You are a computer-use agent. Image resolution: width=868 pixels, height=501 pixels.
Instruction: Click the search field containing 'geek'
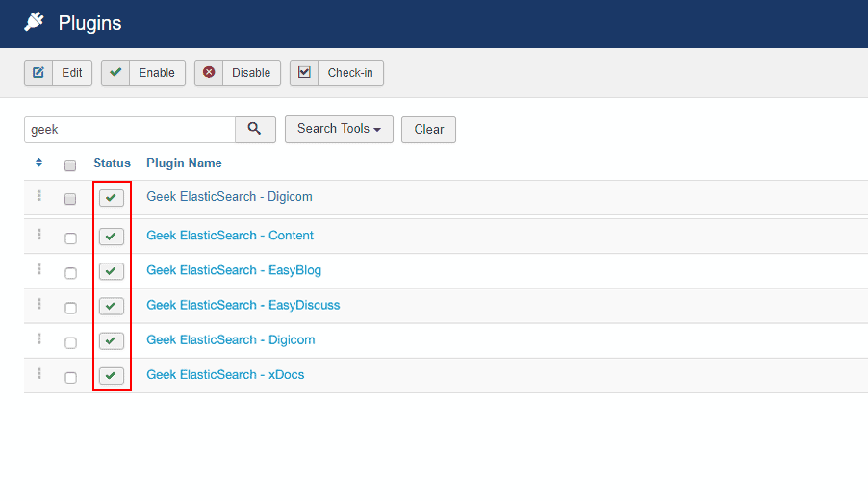tap(130, 129)
